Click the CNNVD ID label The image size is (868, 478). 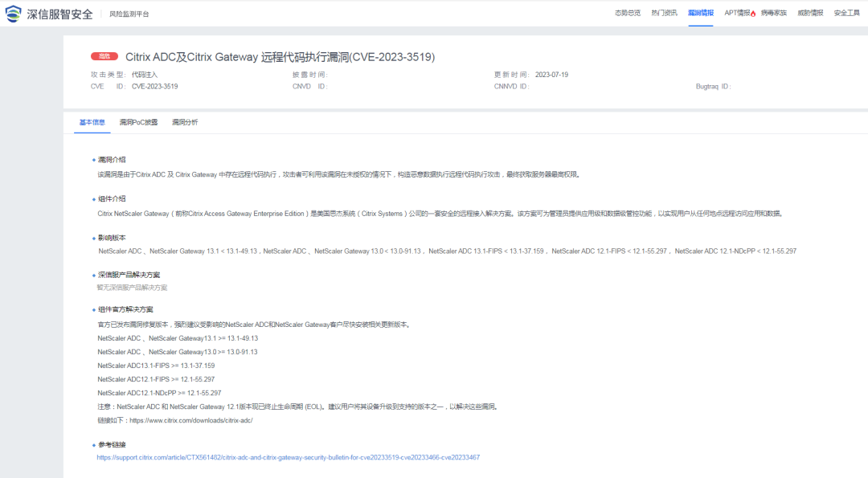[x=511, y=86]
